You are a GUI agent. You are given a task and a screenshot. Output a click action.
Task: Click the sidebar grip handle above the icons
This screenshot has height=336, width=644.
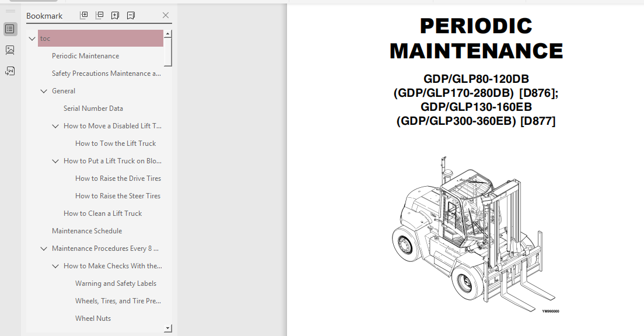click(10, 11)
